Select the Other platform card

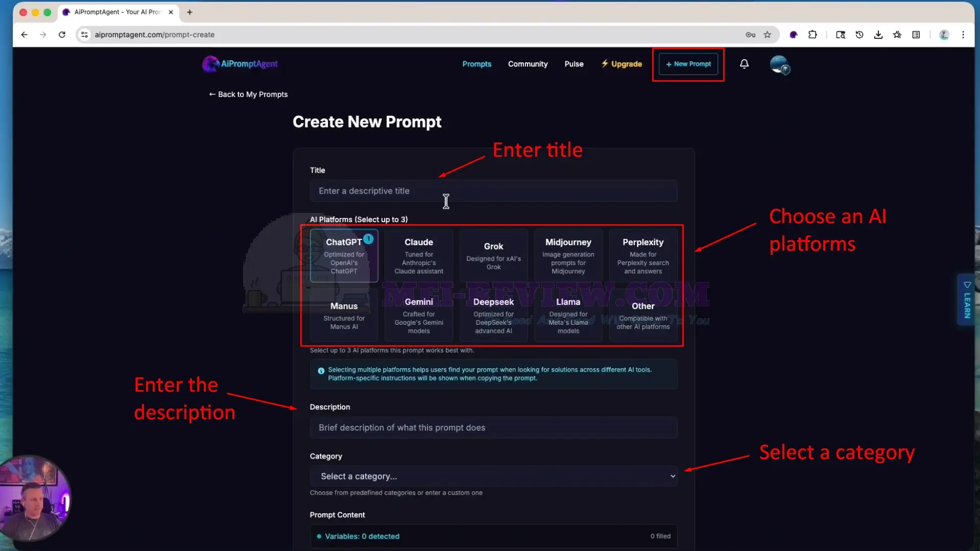(643, 315)
